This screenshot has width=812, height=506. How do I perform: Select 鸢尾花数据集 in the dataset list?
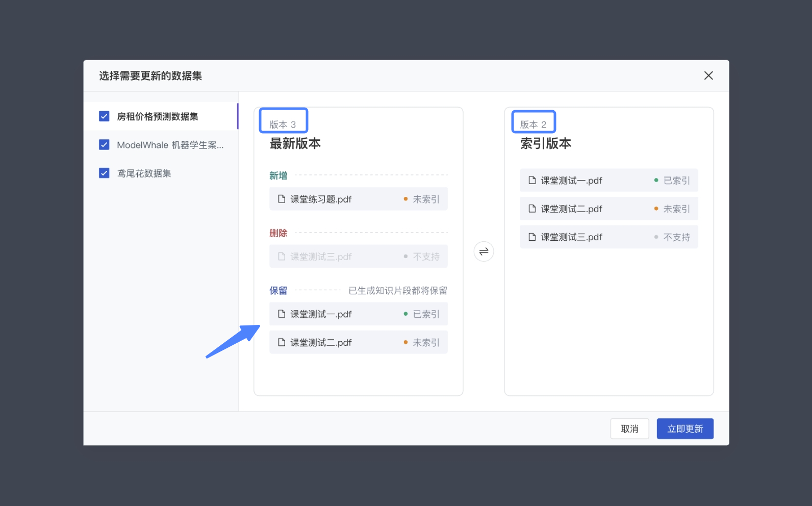(144, 173)
